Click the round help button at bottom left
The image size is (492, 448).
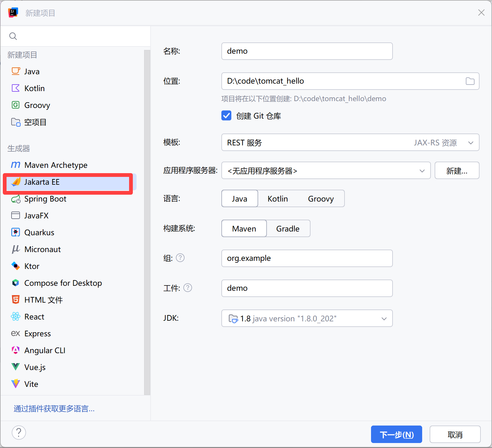(19, 433)
